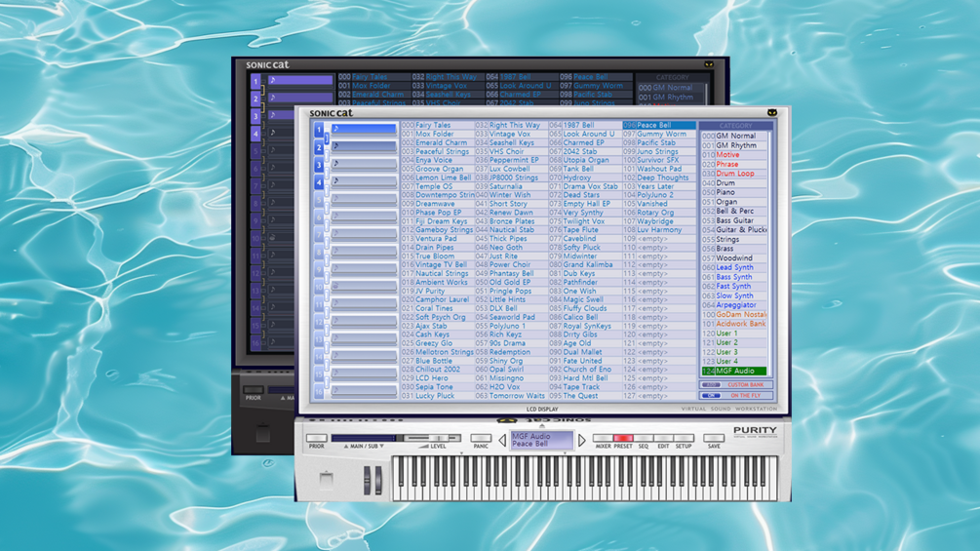Select preset 064 1987 Bell
This screenshot has height=551, width=980.
(585, 125)
